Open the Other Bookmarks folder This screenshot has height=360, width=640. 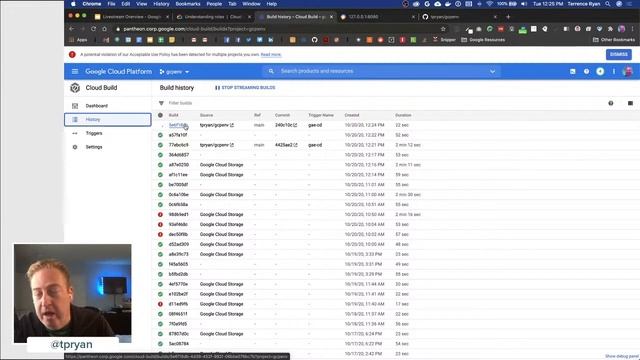coord(614,40)
